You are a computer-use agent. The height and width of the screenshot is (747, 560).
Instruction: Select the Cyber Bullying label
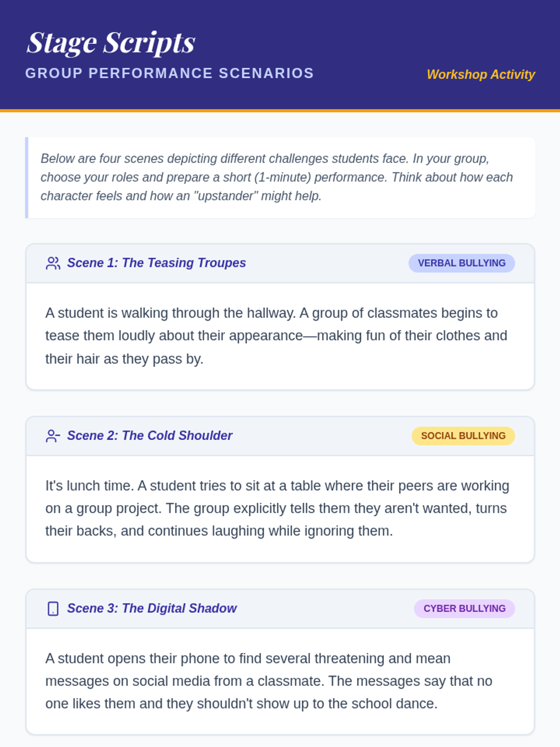[464, 609]
